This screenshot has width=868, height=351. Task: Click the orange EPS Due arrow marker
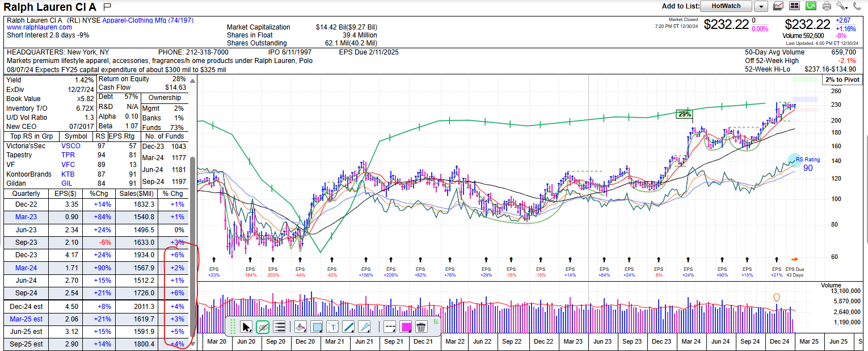[795, 260]
